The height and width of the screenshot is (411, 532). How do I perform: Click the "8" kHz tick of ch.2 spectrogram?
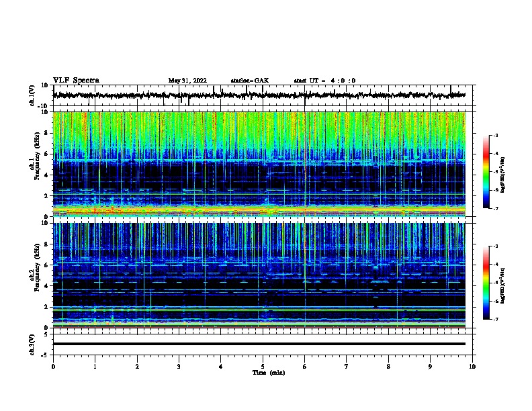tap(46, 244)
